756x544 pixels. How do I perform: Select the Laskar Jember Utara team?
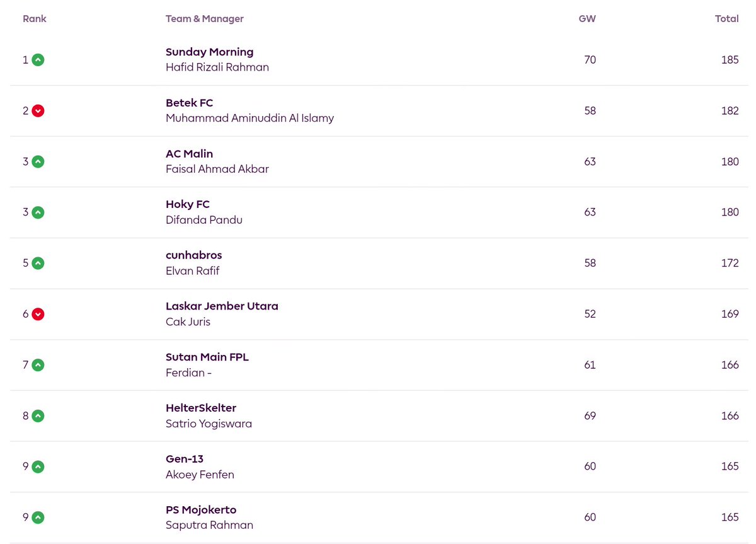coord(222,306)
